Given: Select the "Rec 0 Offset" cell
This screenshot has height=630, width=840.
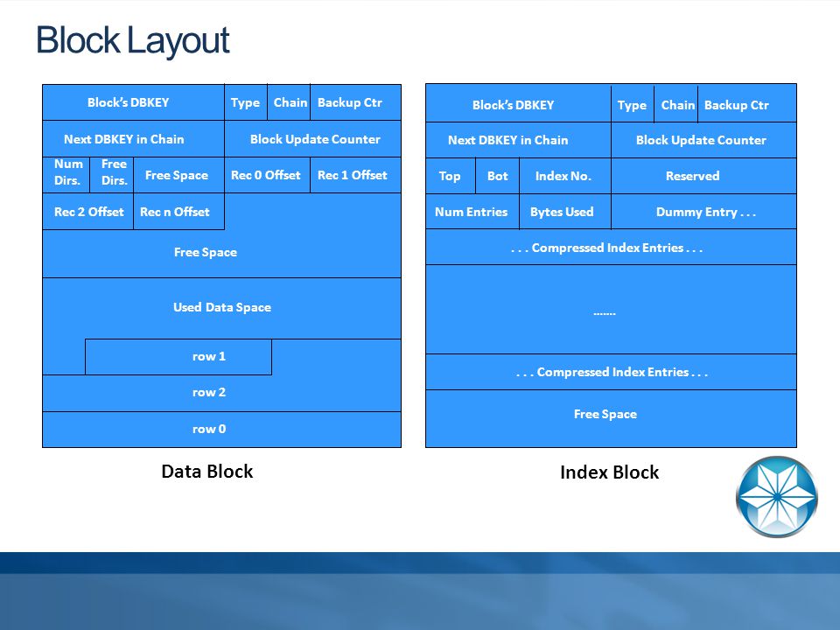Looking at the screenshot, I should [268, 175].
